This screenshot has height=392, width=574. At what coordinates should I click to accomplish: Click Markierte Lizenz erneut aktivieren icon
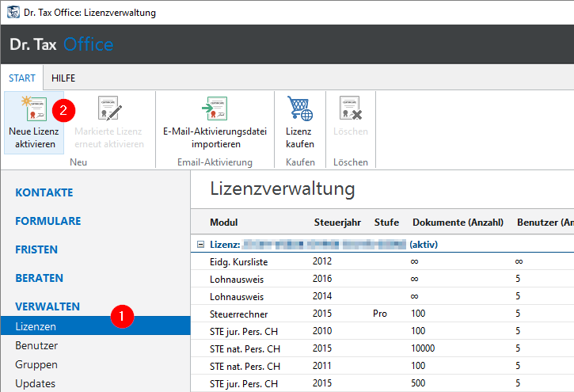109,108
